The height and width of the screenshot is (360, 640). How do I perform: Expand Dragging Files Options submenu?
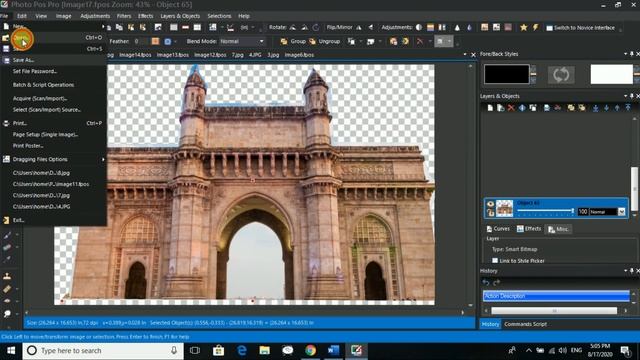click(x=53, y=159)
